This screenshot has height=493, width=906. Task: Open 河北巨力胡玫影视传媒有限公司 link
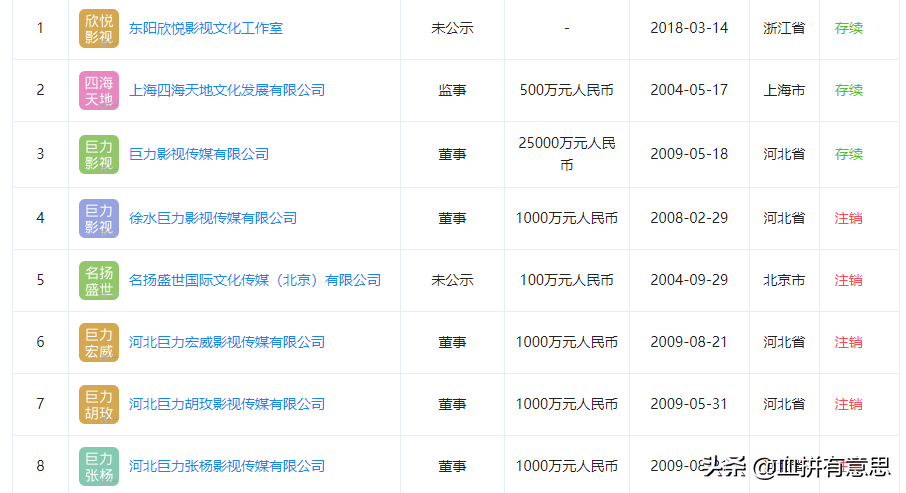pos(226,404)
